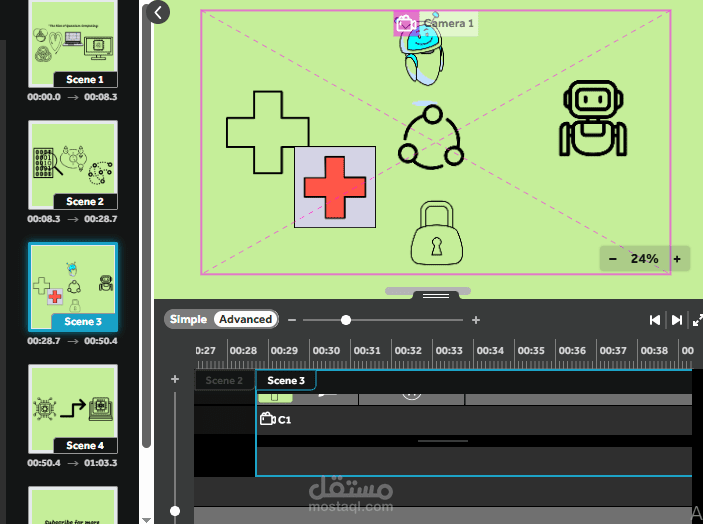Click the vertical track zoom slider knob
This screenshot has height=524, width=703.
[x=175, y=511]
